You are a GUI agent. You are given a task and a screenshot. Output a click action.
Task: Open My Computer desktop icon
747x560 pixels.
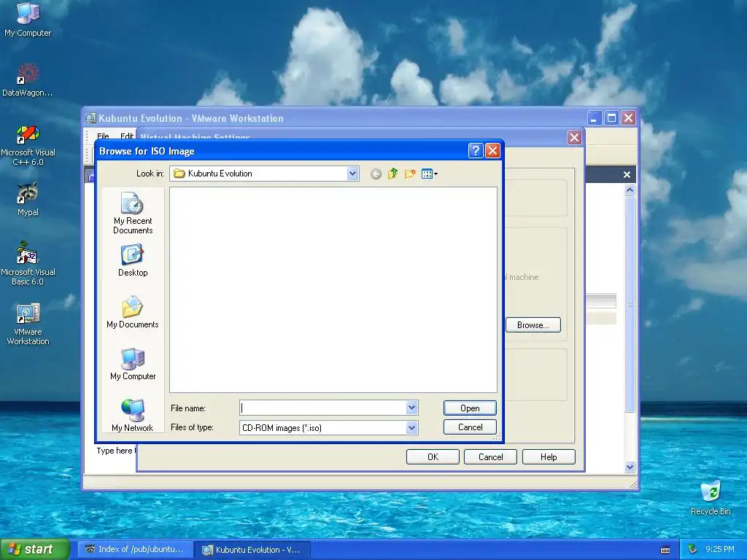pyautogui.click(x=28, y=20)
